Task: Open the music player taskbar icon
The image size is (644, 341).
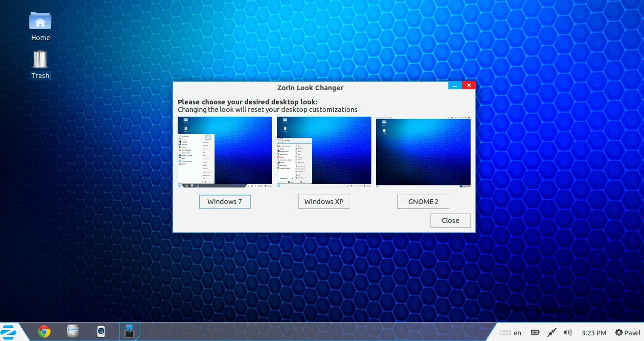Action: click(101, 332)
